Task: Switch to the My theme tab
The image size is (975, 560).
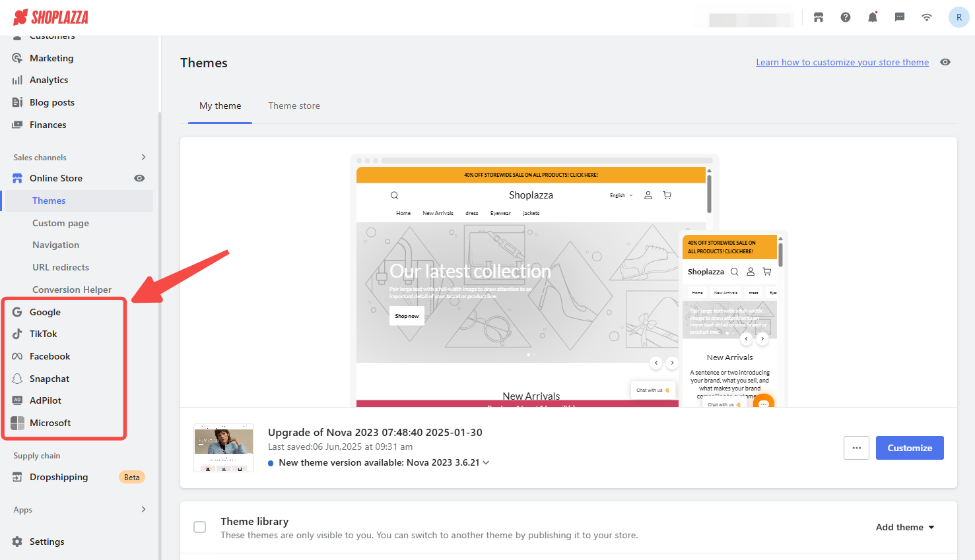Action: [220, 106]
